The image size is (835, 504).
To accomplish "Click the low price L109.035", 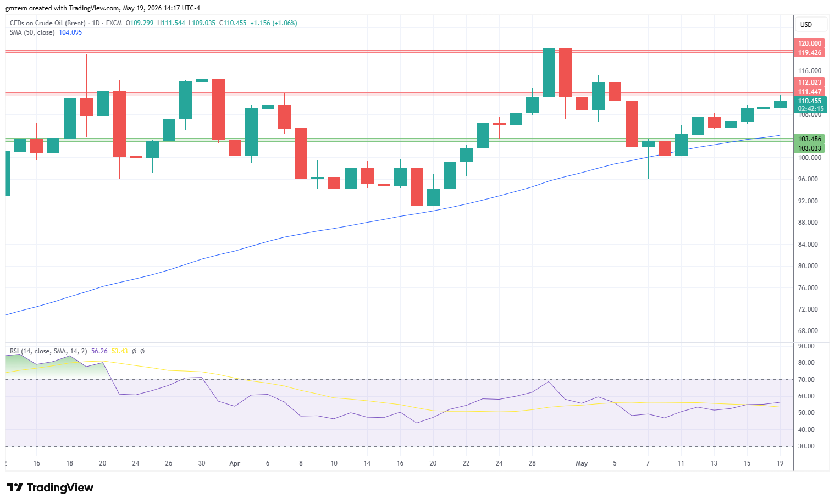I will [202, 23].
